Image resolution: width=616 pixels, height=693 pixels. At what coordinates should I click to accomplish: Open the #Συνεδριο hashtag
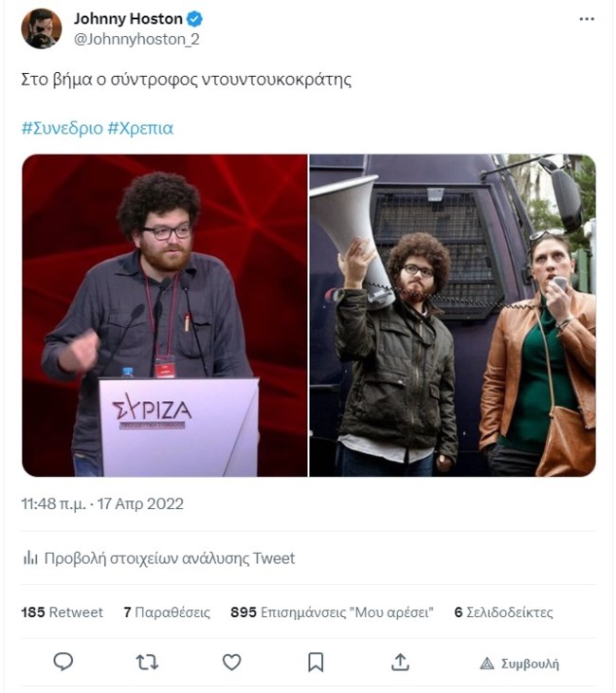[x=62, y=128]
